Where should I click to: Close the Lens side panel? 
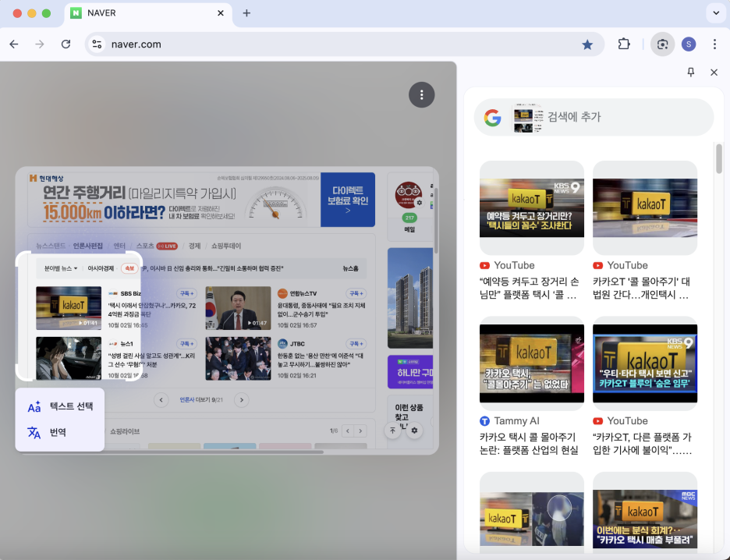tap(714, 73)
